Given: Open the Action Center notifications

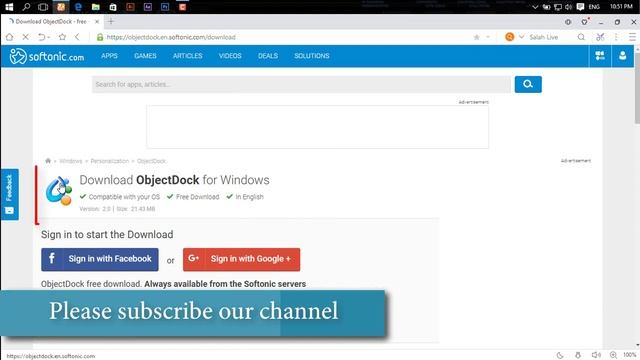Looking at the screenshot, I should (580, 7).
